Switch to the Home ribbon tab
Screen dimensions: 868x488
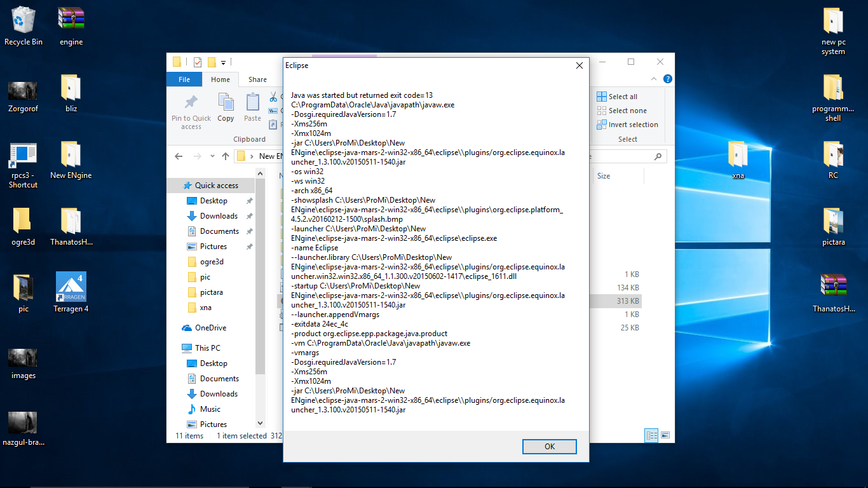pyautogui.click(x=220, y=79)
